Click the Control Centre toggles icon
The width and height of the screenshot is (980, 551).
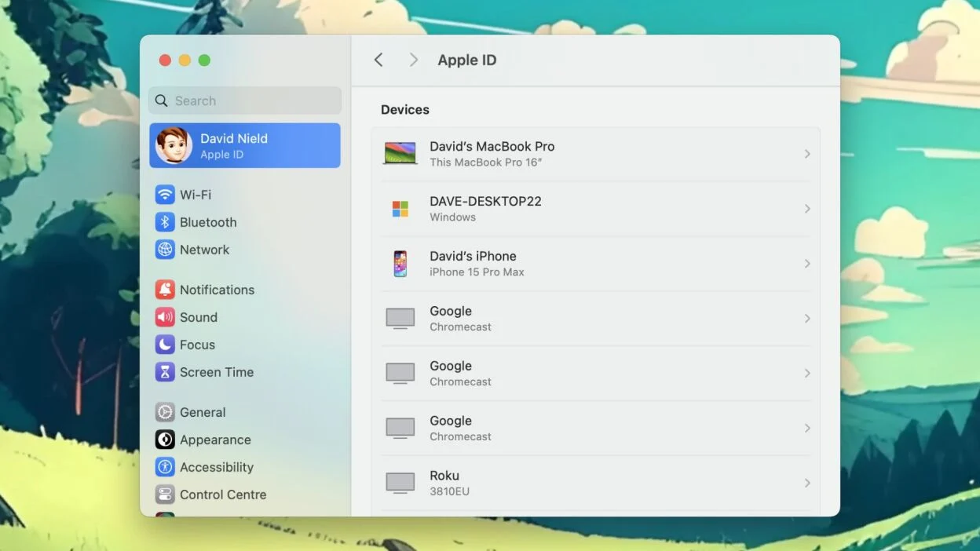coord(165,494)
